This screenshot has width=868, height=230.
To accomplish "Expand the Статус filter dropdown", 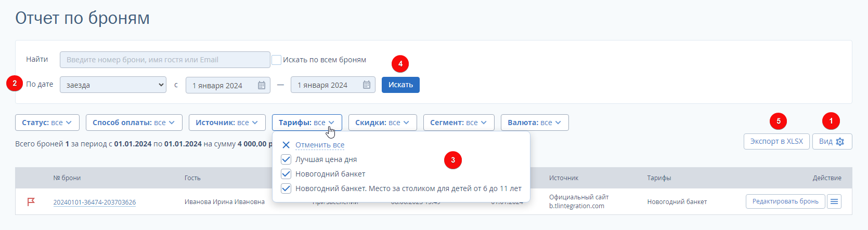I will 47,123.
